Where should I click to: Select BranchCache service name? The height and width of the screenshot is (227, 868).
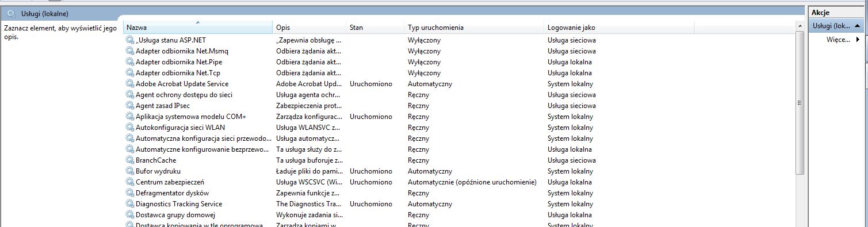click(x=156, y=160)
